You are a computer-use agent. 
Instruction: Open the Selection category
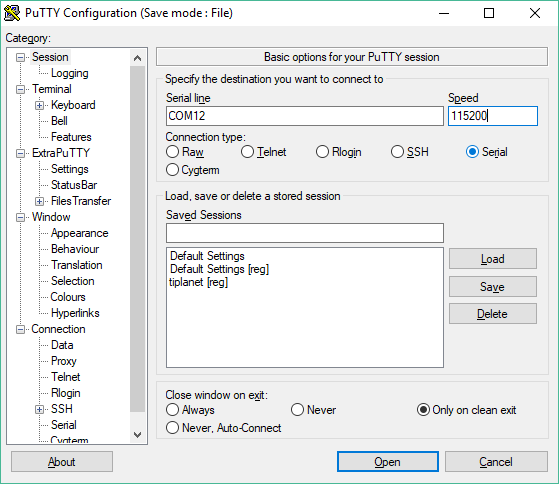(73, 281)
